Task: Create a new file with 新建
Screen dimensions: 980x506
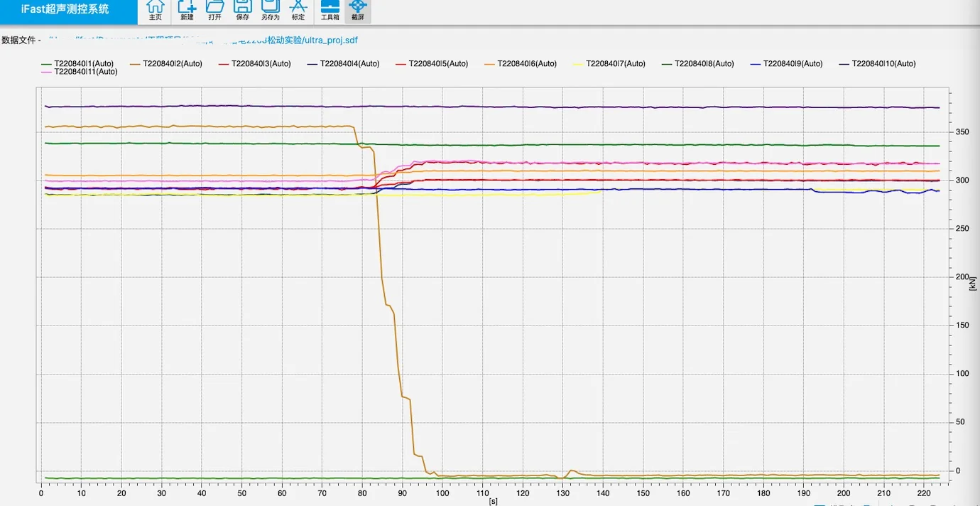Action: tap(187, 11)
